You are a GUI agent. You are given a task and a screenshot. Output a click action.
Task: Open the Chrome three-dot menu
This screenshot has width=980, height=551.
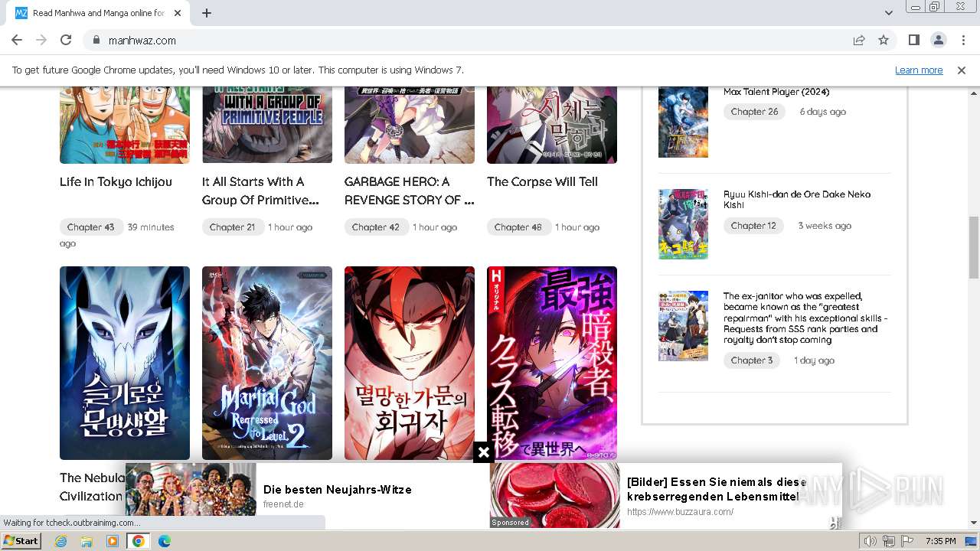click(962, 40)
